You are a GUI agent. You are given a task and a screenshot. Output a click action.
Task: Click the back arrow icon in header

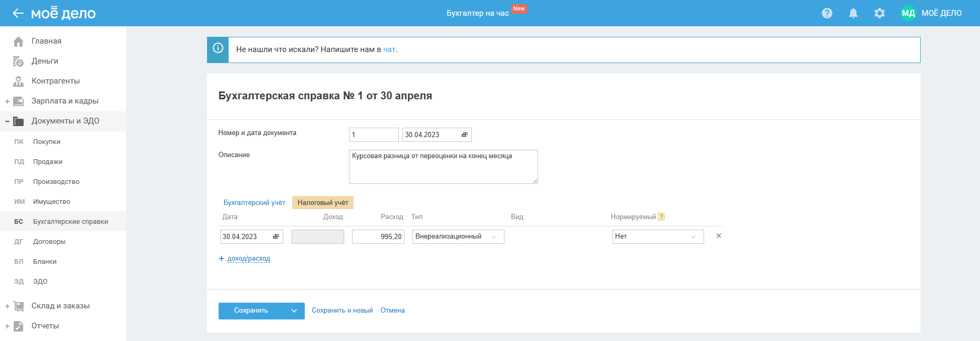coord(18,13)
